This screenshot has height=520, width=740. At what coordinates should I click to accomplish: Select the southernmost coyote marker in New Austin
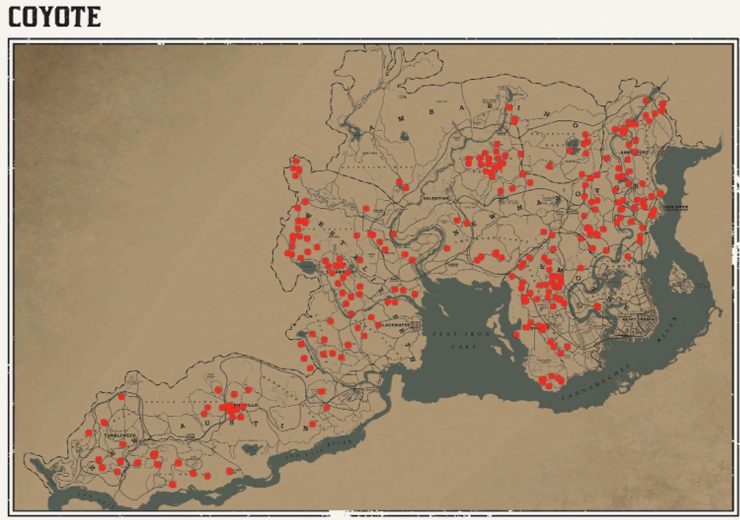172,484
